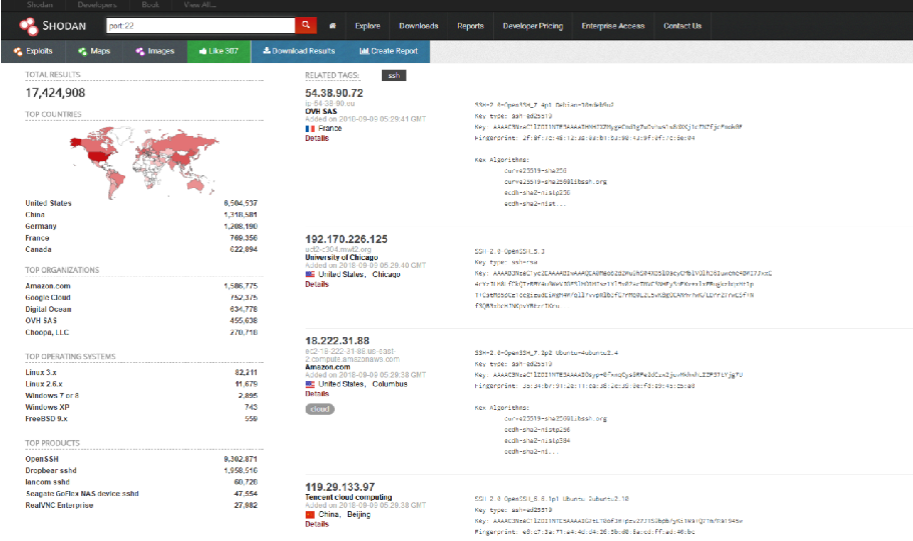The width and height of the screenshot is (913, 541).
Task: Click the cloud tag badge
Action: click(x=320, y=409)
